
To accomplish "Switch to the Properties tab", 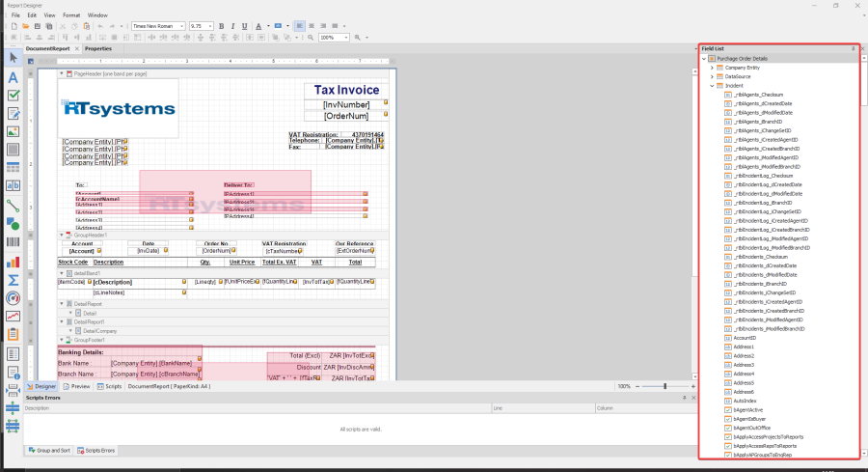I will (98, 48).
